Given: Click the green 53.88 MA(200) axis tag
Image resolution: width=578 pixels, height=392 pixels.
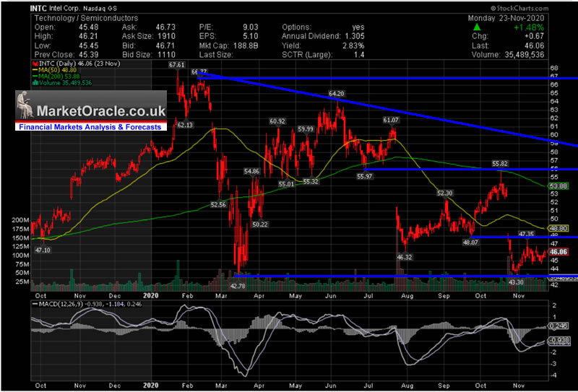Looking at the screenshot, I should [x=559, y=186].
